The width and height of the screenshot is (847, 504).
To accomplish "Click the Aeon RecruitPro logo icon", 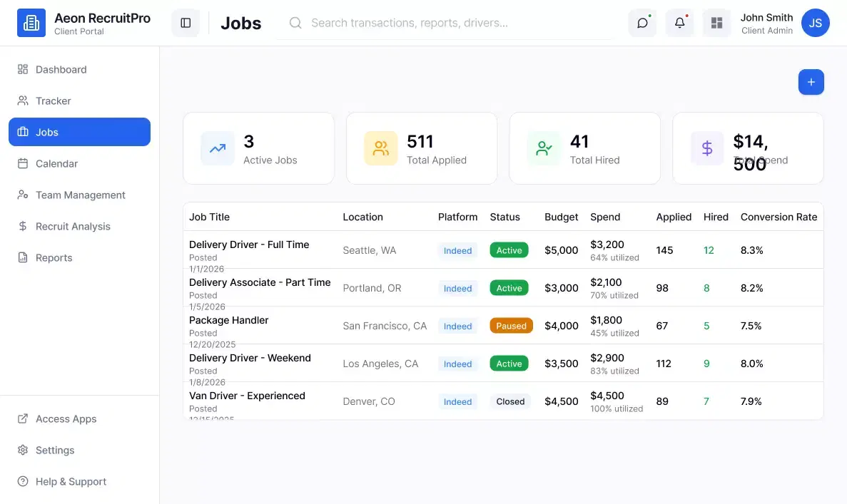I will point(31,23).
